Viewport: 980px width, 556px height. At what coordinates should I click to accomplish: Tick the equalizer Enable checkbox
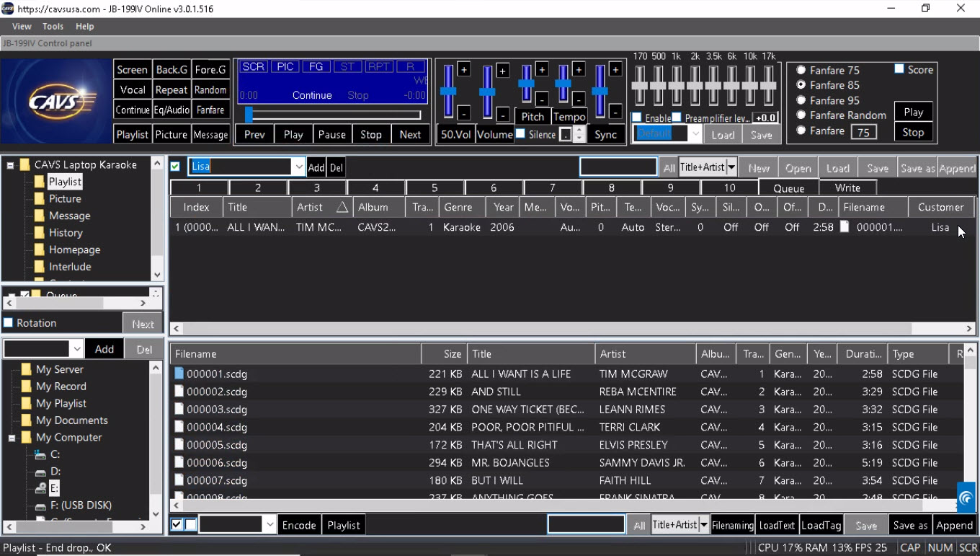tap(637, 118)
